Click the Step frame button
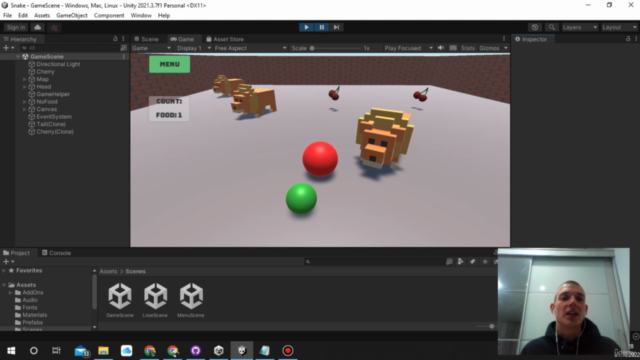 coord(336,27)
